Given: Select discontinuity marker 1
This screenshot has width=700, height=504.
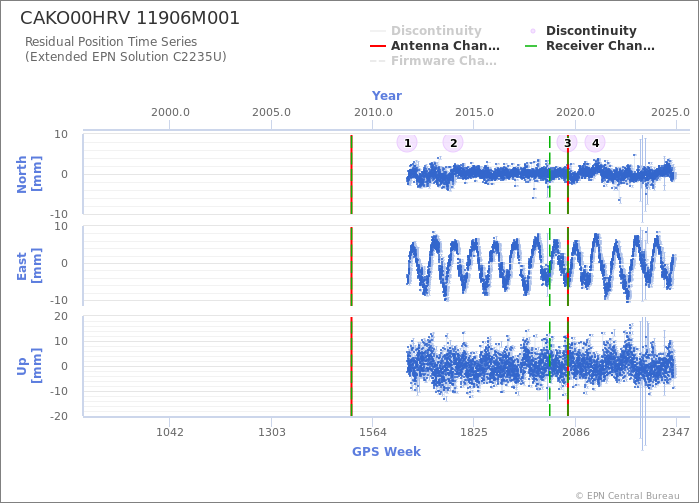Looking at the screenshot, I should pyautogui.click(x=407, y=143).
